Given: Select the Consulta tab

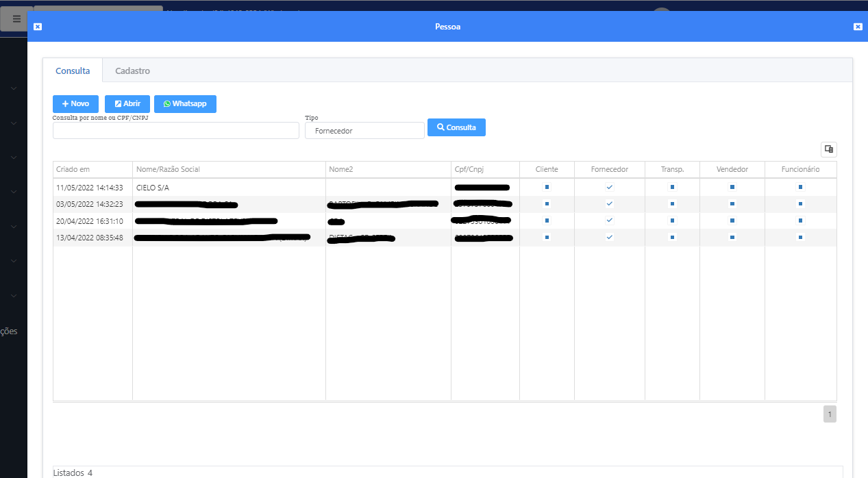Looking at the screenshot, I should (73, 71).
